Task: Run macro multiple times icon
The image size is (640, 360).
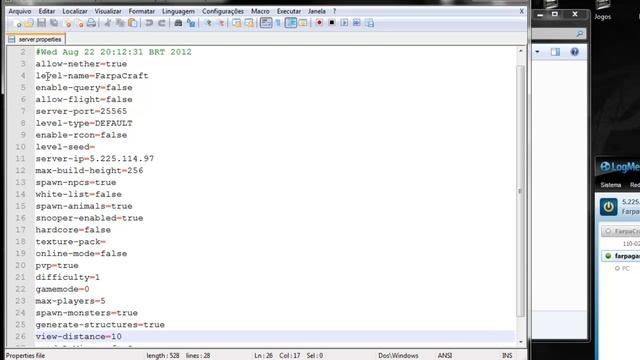Action: pyautogui.click(x=357, y=23)
